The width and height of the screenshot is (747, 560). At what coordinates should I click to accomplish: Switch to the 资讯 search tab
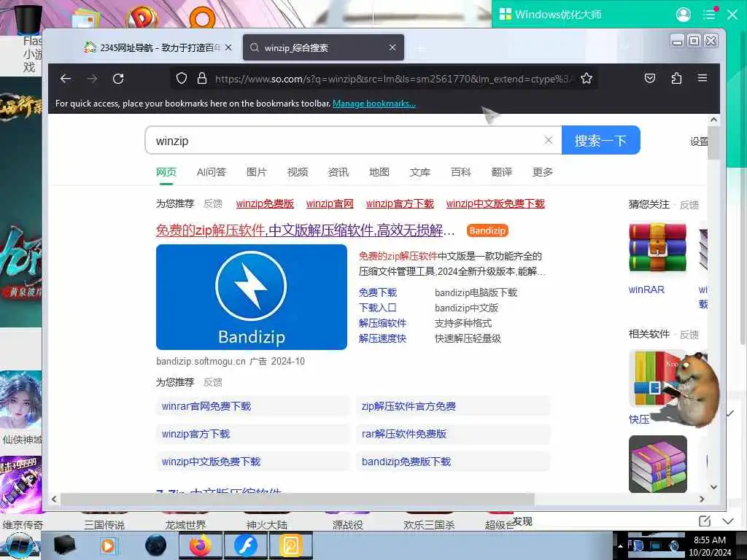[338, 172]
